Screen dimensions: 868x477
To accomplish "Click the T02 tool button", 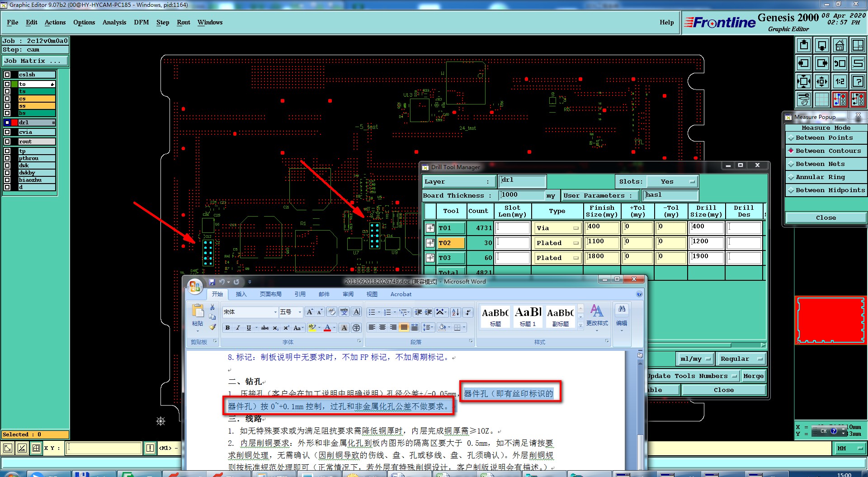I will [x=451, y=243].
